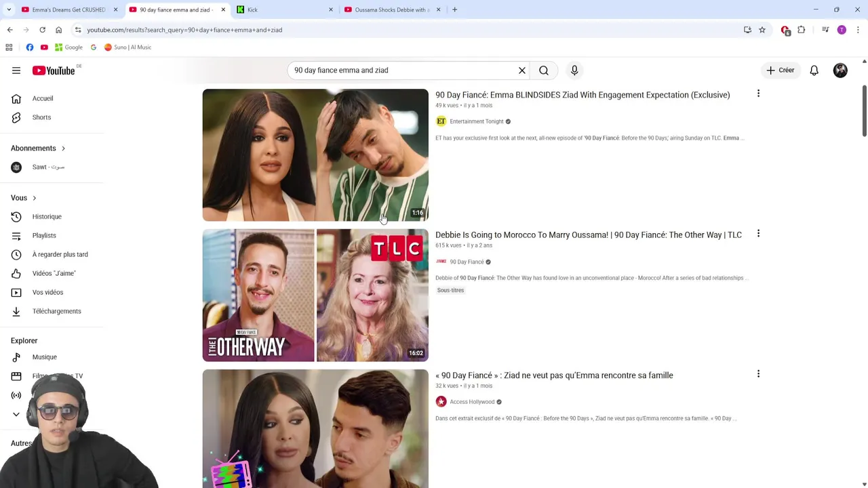Open the browser profile avatar
This screenshot has height=488, width=868.
coord(842,30)
